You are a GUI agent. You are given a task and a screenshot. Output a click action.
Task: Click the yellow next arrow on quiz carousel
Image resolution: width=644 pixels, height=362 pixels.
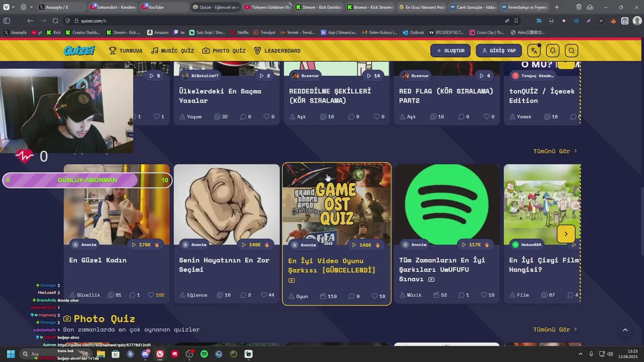tap(566, 234)
